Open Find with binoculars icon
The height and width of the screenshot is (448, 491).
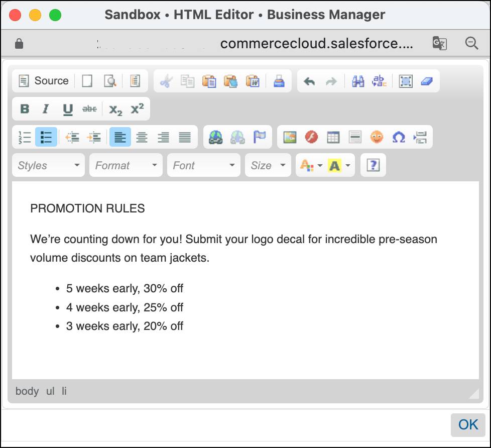[x=358, y=81]
